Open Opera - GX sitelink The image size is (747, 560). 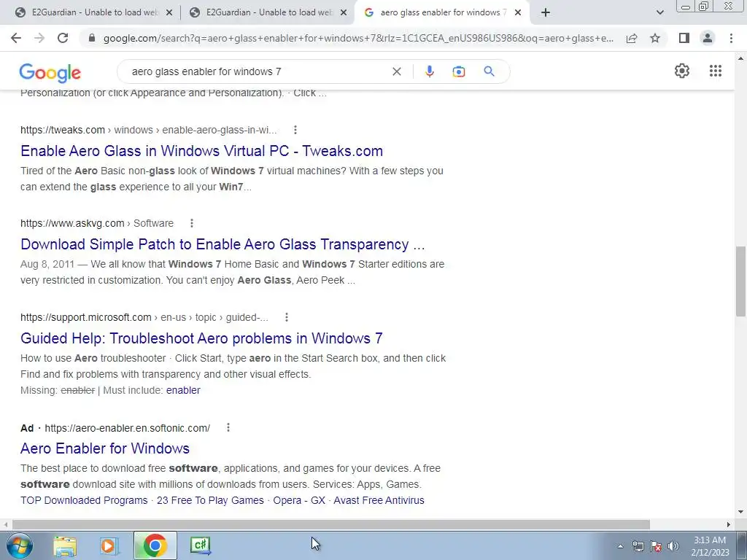299,500
